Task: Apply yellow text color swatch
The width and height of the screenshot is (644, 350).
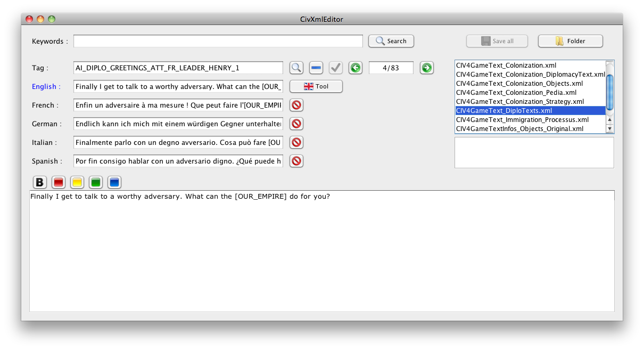Action: pyautogui.click(x=77, y=182)
